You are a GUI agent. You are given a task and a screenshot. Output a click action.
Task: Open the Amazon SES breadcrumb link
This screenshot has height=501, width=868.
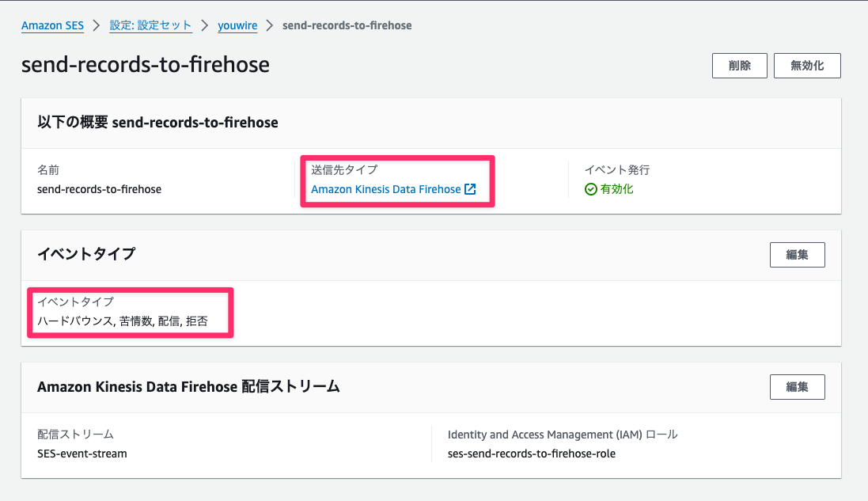click(x=52, y=25)
